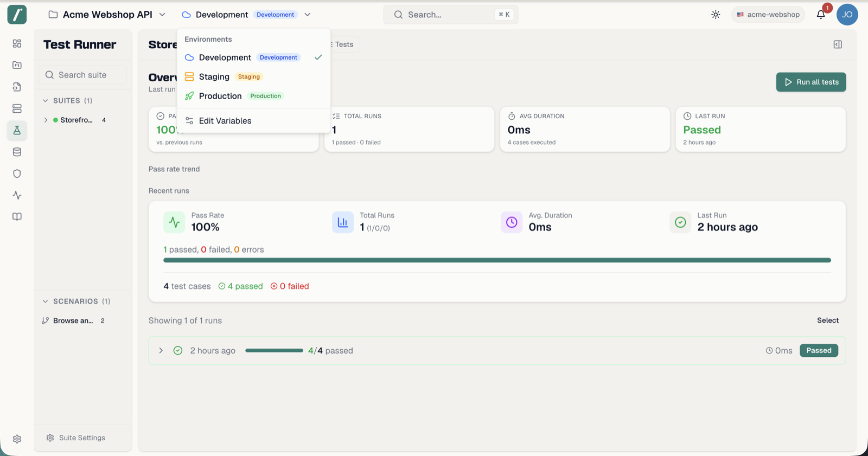Click the 'Recent runs' label
868x456 pixels.
(169, 191)
